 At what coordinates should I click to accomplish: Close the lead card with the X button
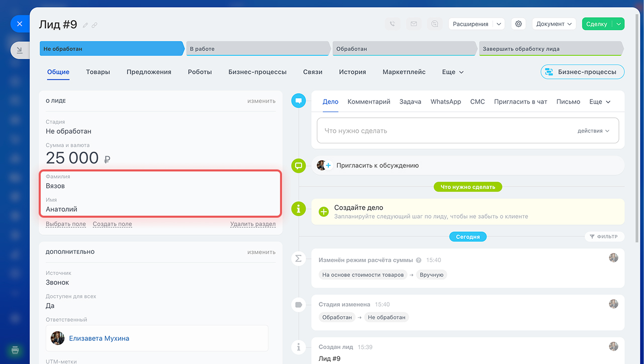coord(20,24)
